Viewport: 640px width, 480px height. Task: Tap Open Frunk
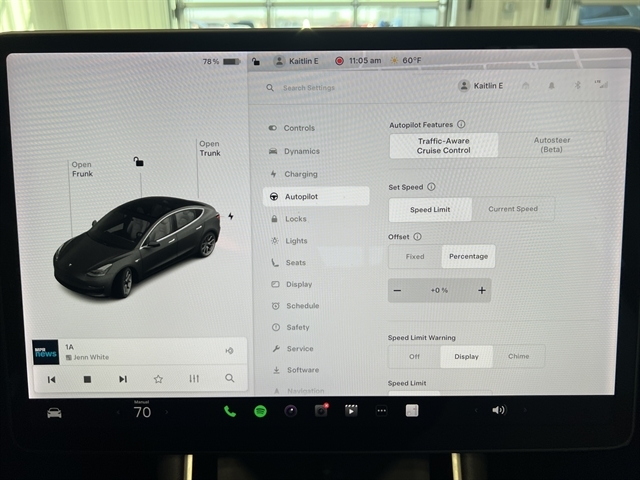tap(82, 169)
